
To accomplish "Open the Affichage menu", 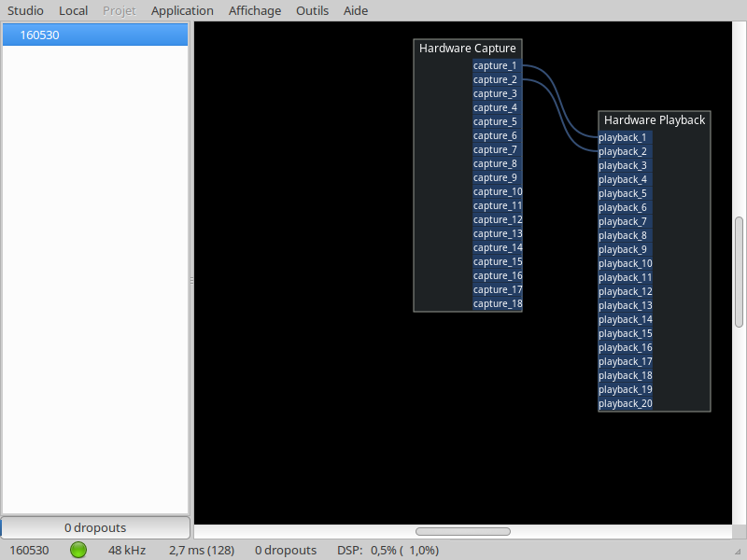I will pos(254,10).
